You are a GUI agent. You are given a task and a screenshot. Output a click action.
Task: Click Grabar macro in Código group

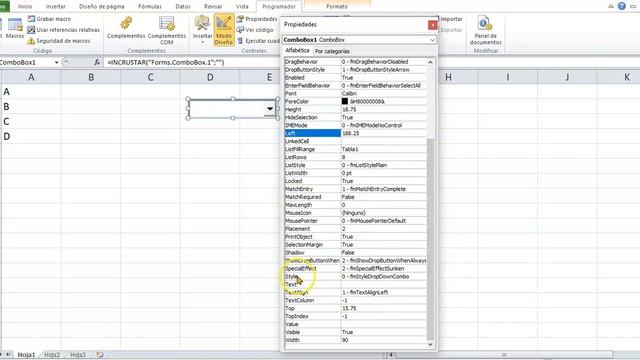[x=49, y=19]
